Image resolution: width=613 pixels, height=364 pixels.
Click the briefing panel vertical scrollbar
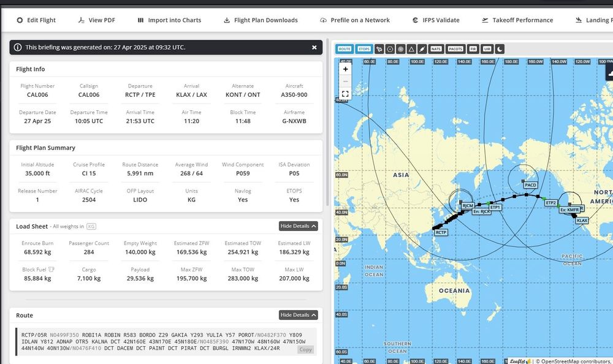coord(329,123)
